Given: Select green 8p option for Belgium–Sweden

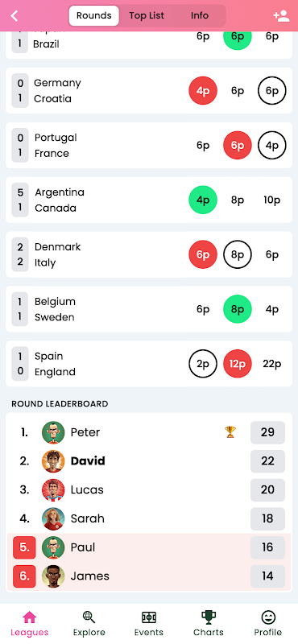Looking at the screenshot, I should 238,309.
